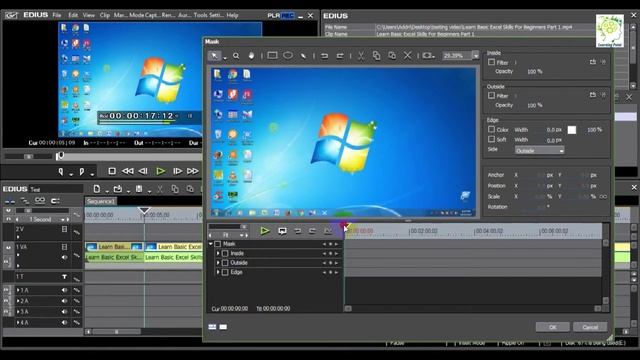640x360 pixels.
Task: Click the PLR mode label in the player
Action: click(273, 16)
